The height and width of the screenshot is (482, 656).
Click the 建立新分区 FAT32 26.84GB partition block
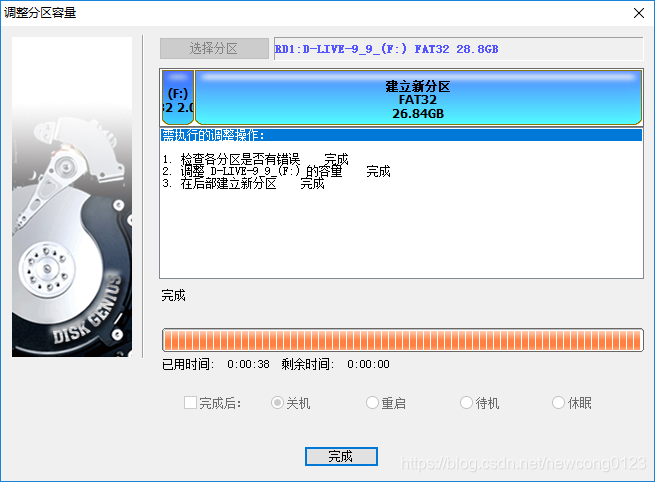click(x=418, y=97)
